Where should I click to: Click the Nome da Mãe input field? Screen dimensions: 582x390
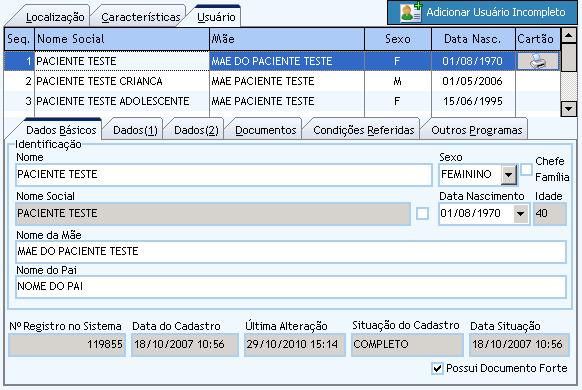[291, 252]
